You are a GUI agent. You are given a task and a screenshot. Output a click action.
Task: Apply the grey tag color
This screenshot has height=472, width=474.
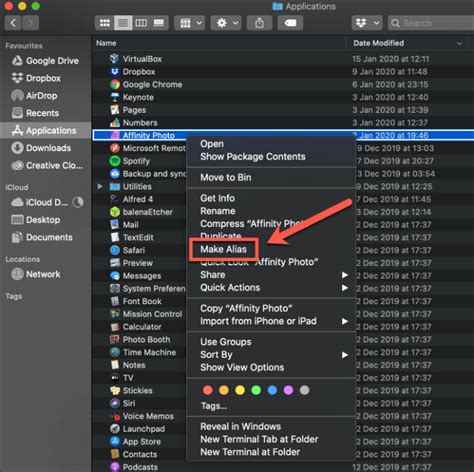(x=304, y=390)
